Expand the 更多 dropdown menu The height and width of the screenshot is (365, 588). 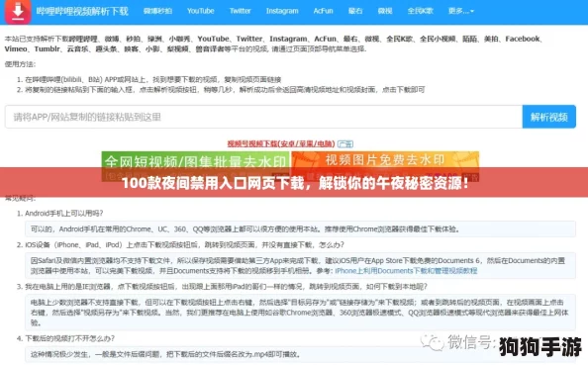(x=461, y=11)
